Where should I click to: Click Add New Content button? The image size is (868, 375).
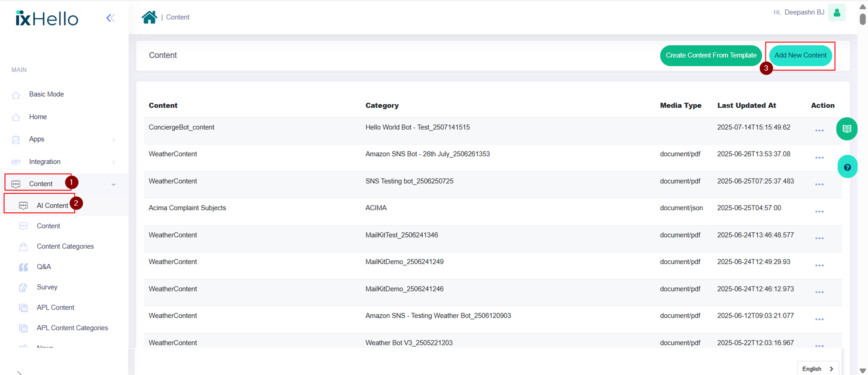tap(800, 56)
